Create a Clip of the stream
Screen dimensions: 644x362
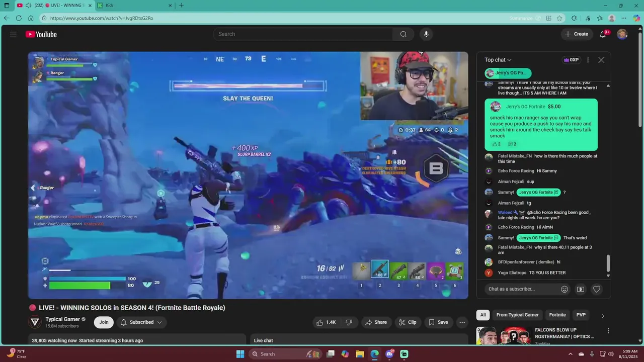point(408,322)
